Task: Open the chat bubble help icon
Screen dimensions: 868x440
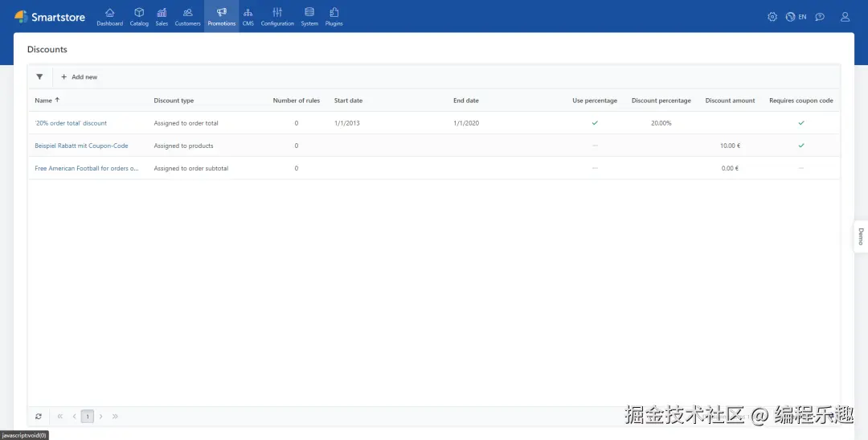Action: (x=820, y=17)
